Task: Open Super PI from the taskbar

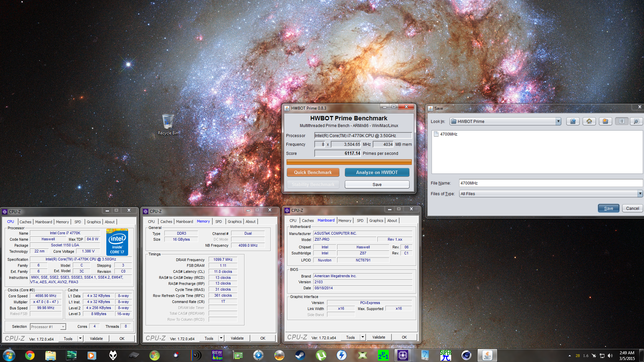Action: pyautogui.click(x=446, y=355)
